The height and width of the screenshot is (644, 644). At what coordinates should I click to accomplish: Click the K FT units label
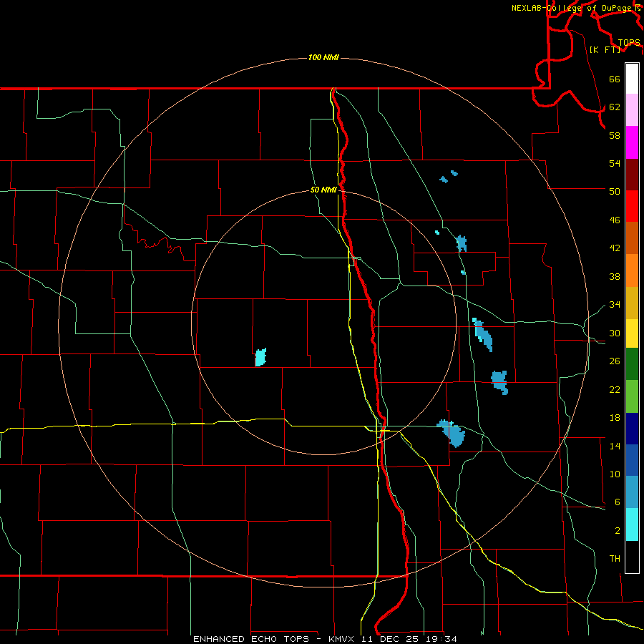point(605,49)
